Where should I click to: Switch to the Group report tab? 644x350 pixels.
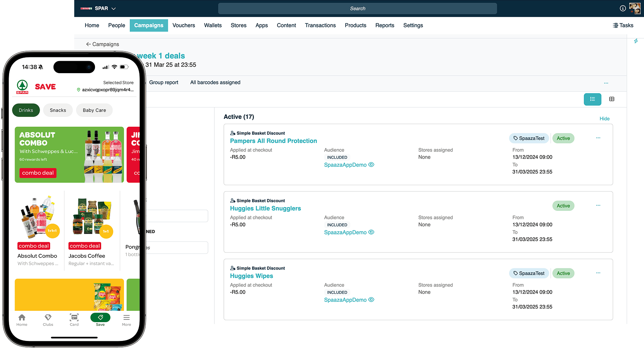click(x=164, y=83)
